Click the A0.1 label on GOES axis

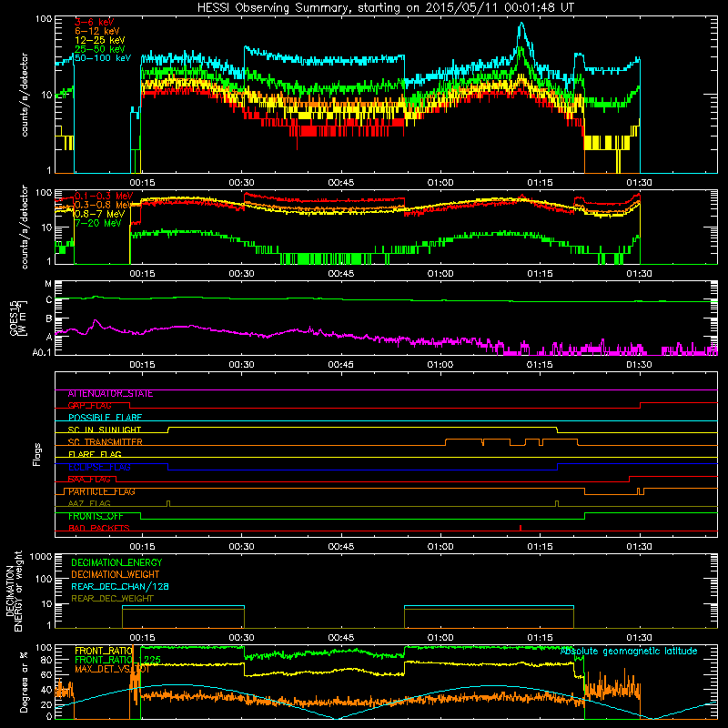(x=42, y=353)
